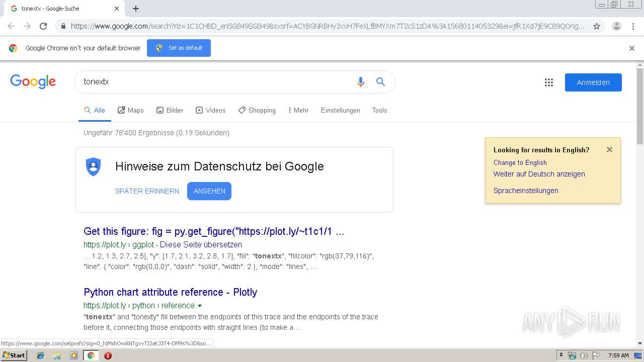The height and width of the screenshot is (362, 644).
Task: Open the media player taskbar icon
Action: pyautogui.click(x=74, y=355)
